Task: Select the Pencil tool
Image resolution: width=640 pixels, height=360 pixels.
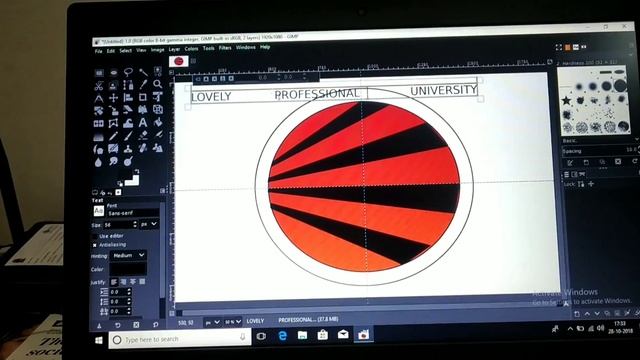Action: (x=113, y=136)
